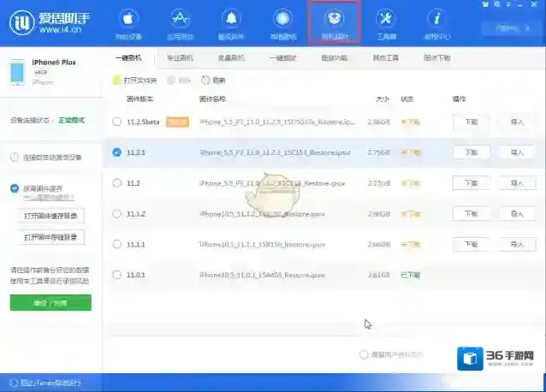The image size is (546, 392).
Task: Click the skin shirt icon in title bar
Action: [485, 4]
